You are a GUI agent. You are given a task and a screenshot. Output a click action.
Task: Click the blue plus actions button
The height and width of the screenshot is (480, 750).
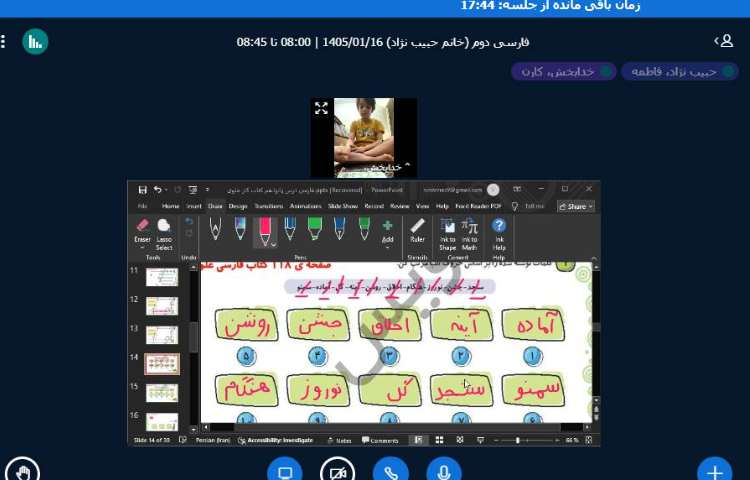tap(715, 472)
